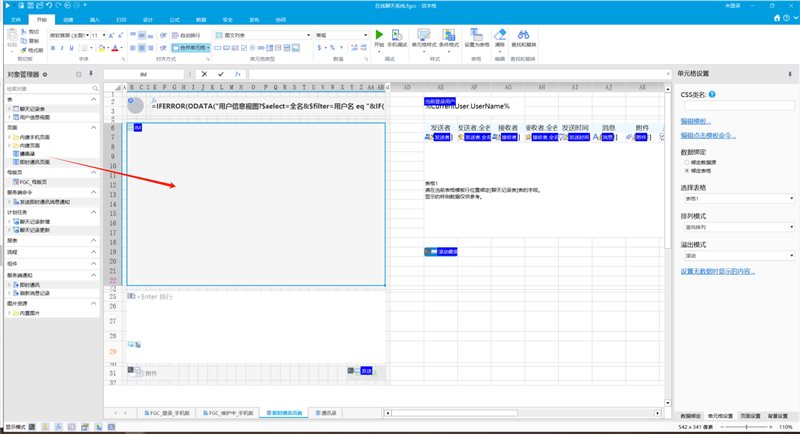Open 排列模式 dropdown
The width and height of the screenshot is (800, 434).
[x=739, y=227]
